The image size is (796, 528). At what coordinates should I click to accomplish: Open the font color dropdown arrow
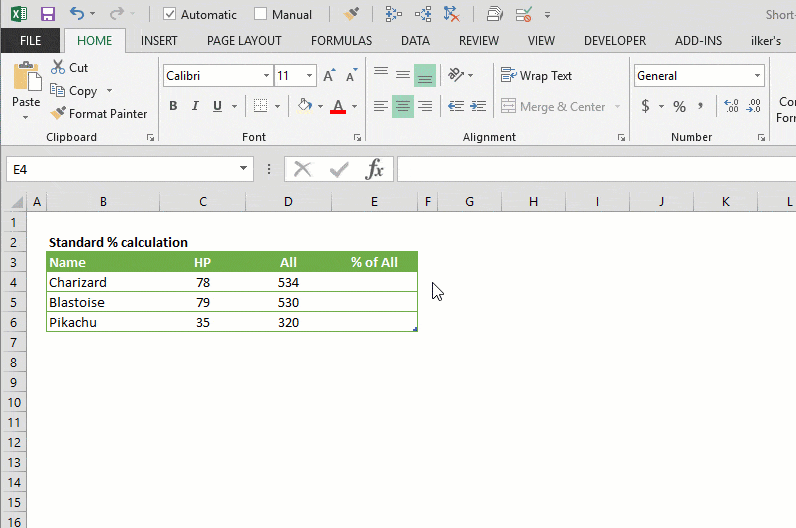[x=354, y=106]
